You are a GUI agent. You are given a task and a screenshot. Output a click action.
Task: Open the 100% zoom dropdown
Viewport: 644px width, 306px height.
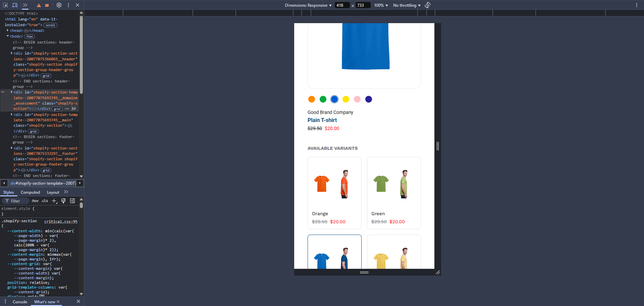(381, 5)
